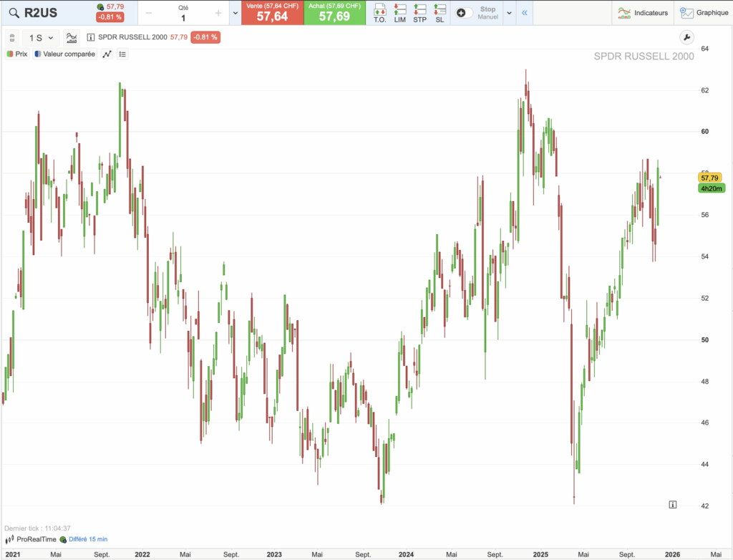
Task: Select the LIM limit order icon
Action: click(x=399, y=12)
